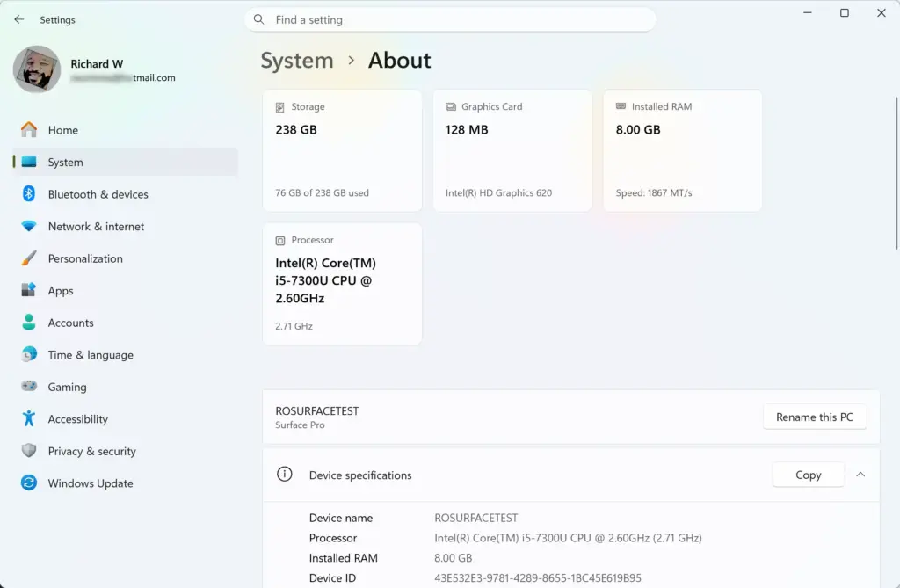Open Apps settings page
This screenshot has height=588, width=900.
(x=125, y=291)
